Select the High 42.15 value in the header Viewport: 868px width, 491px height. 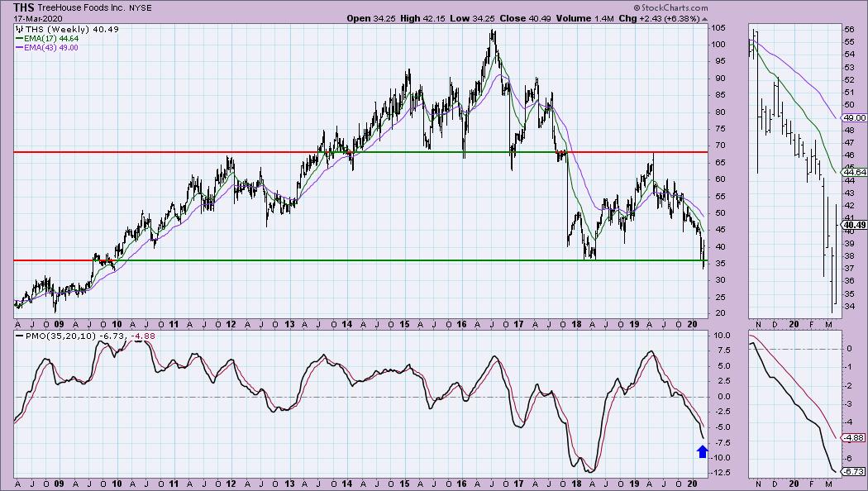click(x=423, y=18)
